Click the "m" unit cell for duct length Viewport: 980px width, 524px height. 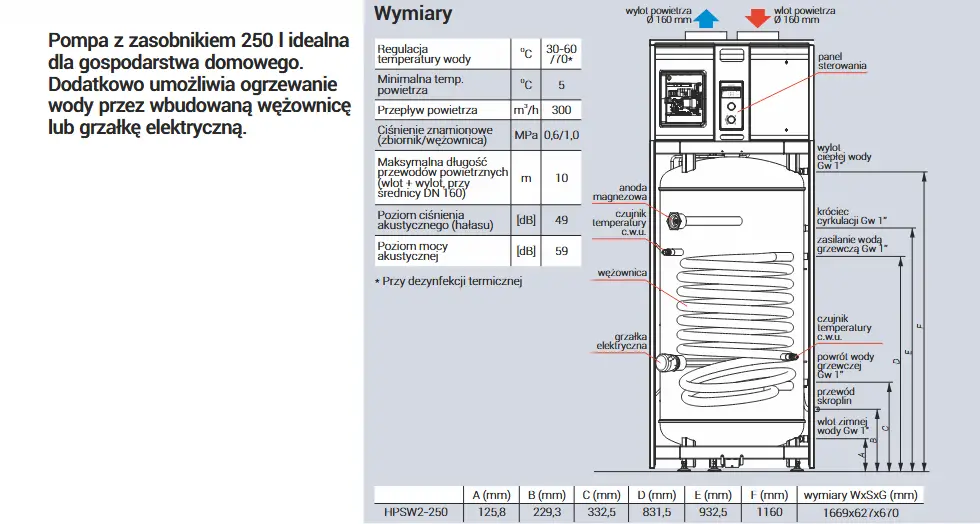(x=526, y=178)
